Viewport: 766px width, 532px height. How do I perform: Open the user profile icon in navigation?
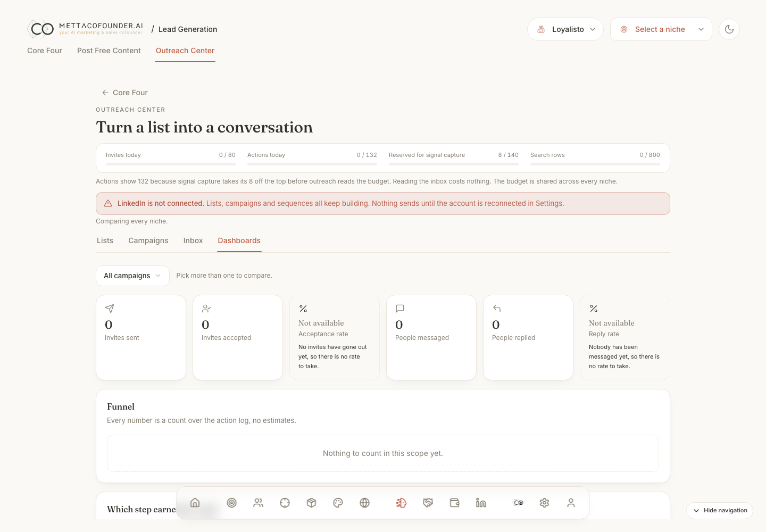click(x=571, y=503)
